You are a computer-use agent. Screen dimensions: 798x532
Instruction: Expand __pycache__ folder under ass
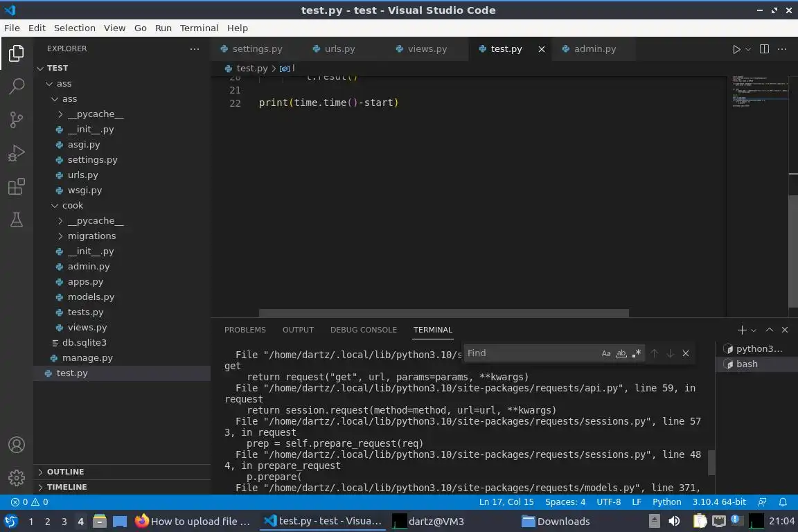(x=96, y=114)
